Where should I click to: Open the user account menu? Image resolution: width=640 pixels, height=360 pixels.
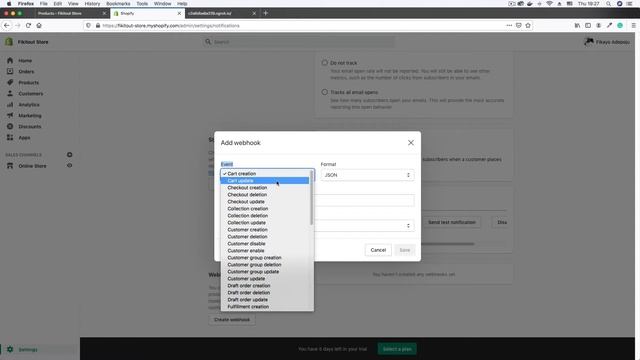point(607,42)
